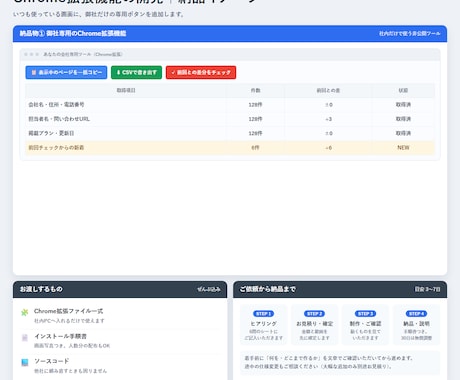Viewport: 460px width, 380px height.
Task: Click the STEP 1 badge above ヒアリング
Action: point(263,314)
